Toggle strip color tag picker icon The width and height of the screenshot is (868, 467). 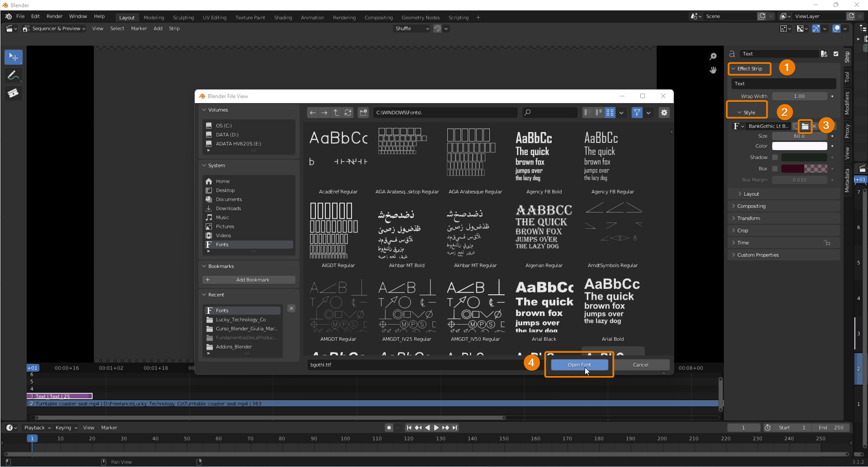click(x=824, y=54)
